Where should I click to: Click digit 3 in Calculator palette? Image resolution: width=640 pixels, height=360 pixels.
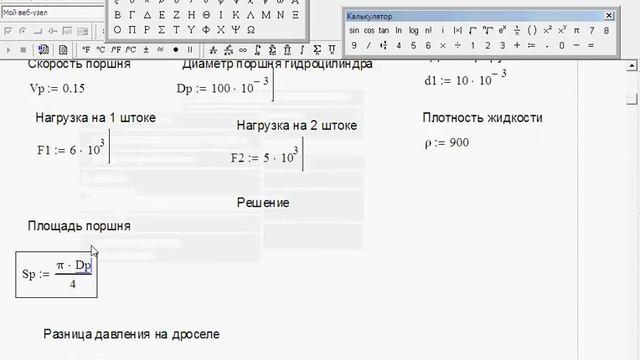(x=502, y=45)
